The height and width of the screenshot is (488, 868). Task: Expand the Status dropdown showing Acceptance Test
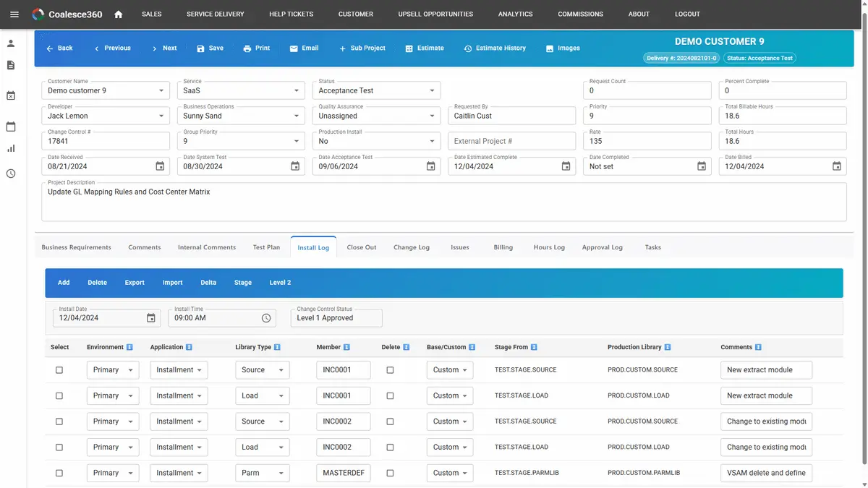[433, 90]
